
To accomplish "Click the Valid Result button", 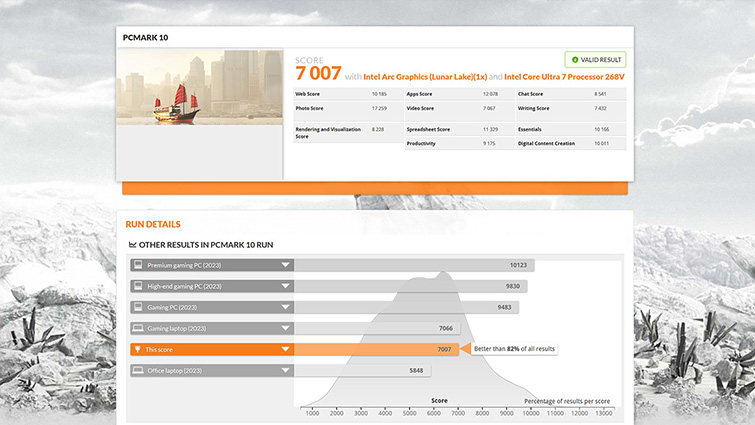I will pyautogui.click(x=595, y=60).
